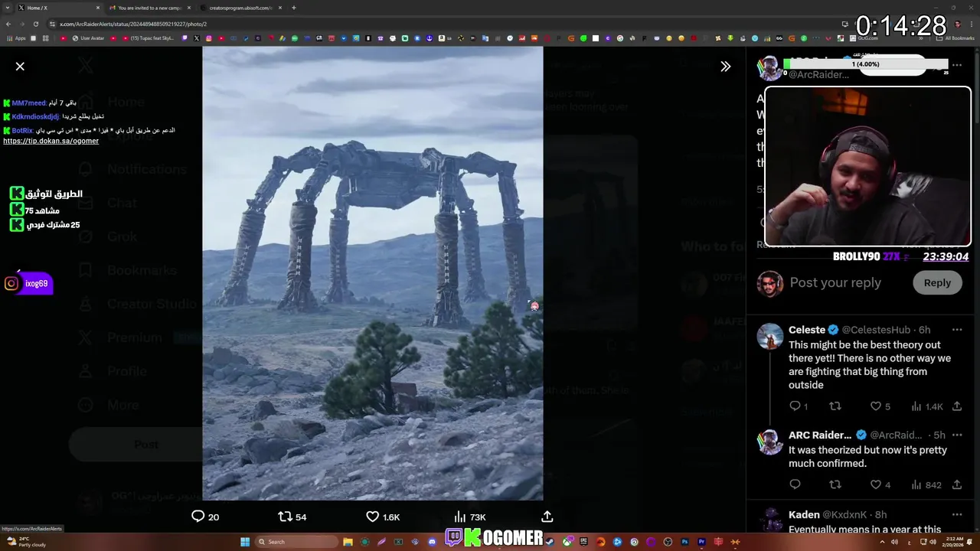Open the comments on the photo (20)
The image size is (980, 551).
[204, 517]
